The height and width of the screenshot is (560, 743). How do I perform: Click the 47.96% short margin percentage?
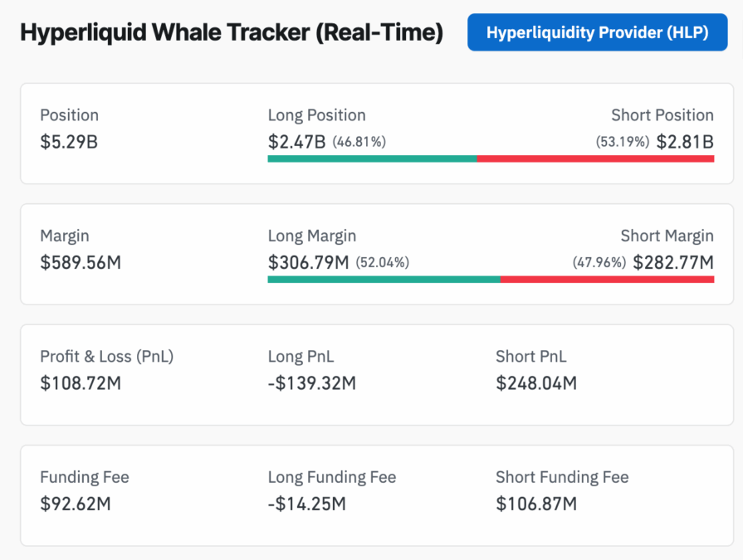pos(599,263)
